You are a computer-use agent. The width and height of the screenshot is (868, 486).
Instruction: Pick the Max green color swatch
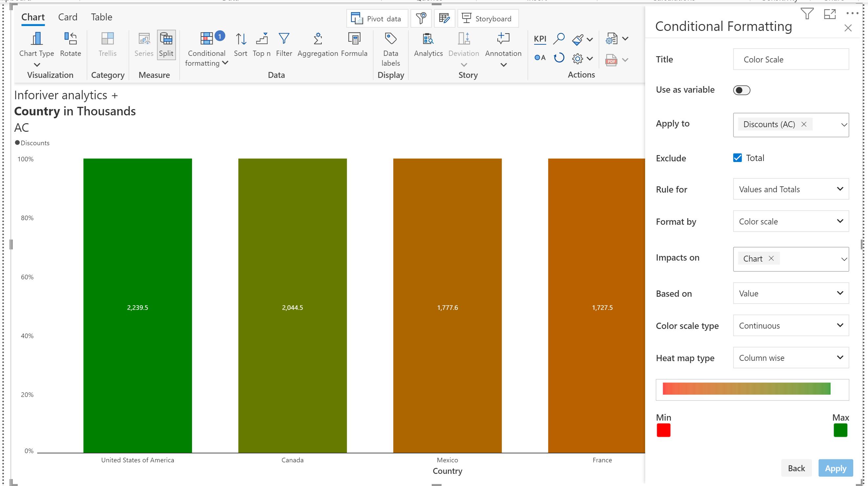point(840,430)
